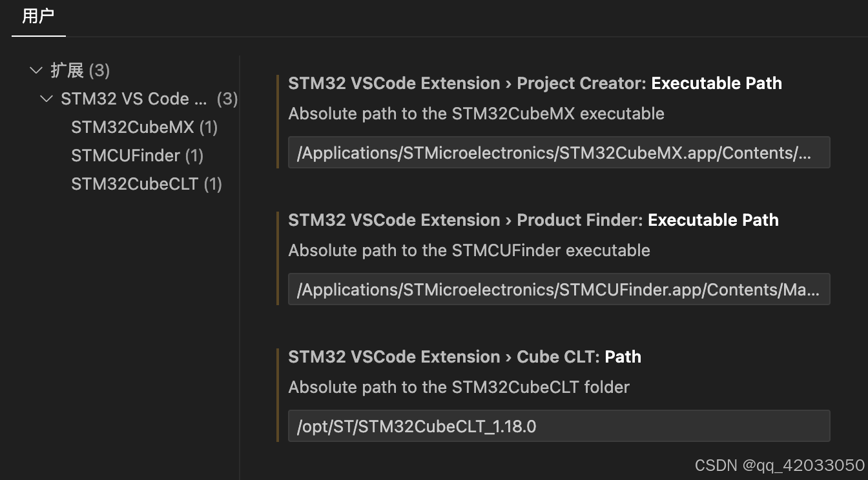Select the STM32 VS Code extension label
This screenshot has height=480, width=868.
pos(149,99)
